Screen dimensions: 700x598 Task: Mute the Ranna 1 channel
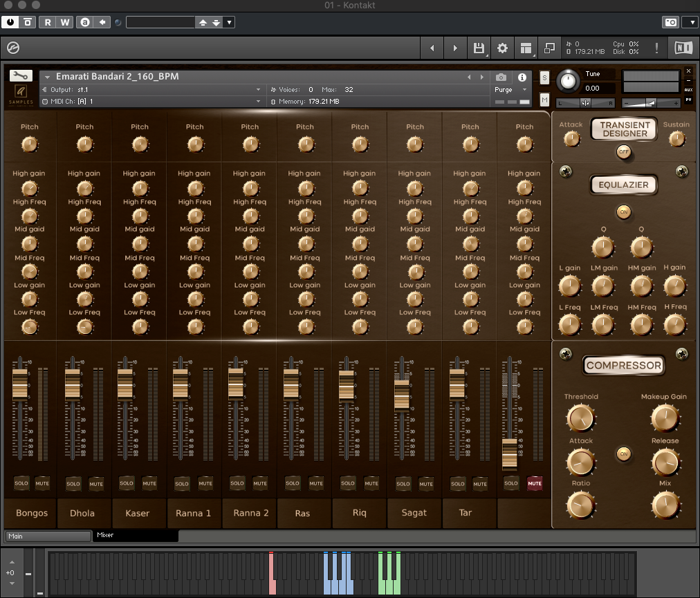(x=205, y=483)
